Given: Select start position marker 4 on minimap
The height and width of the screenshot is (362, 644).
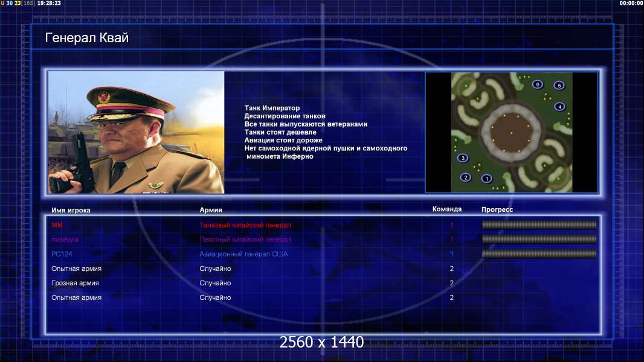Looking at the screenshot, I should (560, 107).
